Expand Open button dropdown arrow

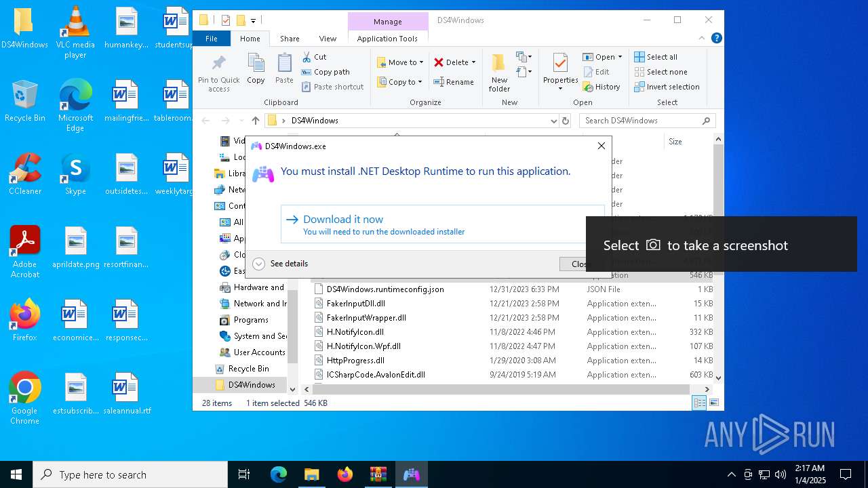point(620,57)
